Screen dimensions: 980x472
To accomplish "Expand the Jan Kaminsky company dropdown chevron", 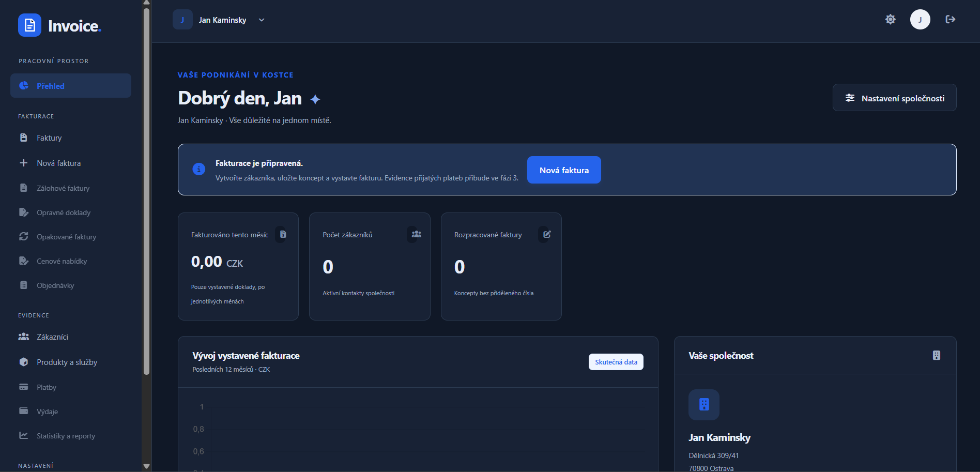I will pos(262,20).
